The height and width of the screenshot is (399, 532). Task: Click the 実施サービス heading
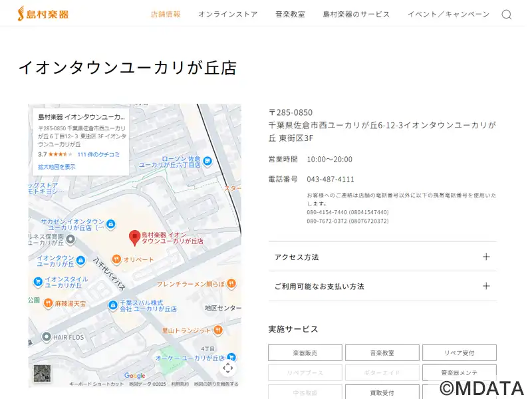click(x=293, y=329)
